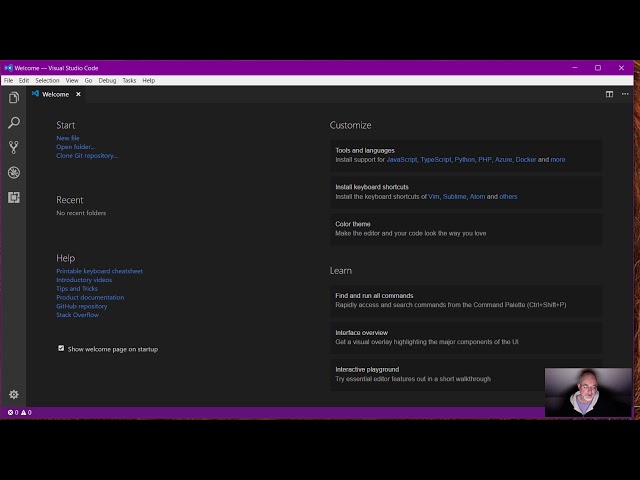640x480 pixels.
Task: Install PHP language support
Action: (x=485, y=160)
